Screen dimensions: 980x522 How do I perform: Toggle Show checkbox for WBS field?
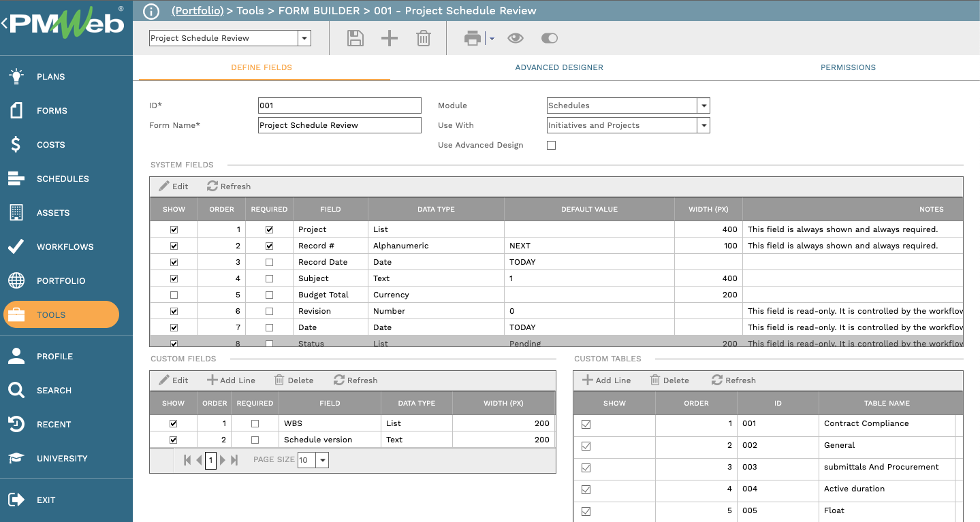tap(174, 423)
